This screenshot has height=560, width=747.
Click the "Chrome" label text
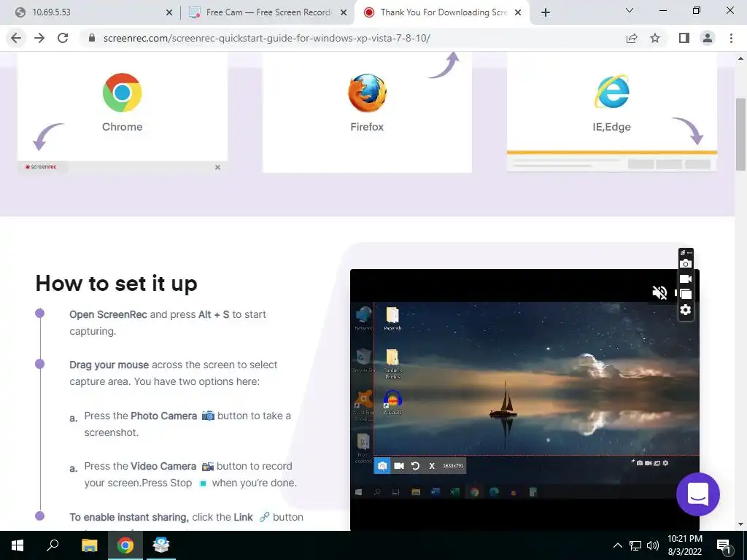coord(123,127)
